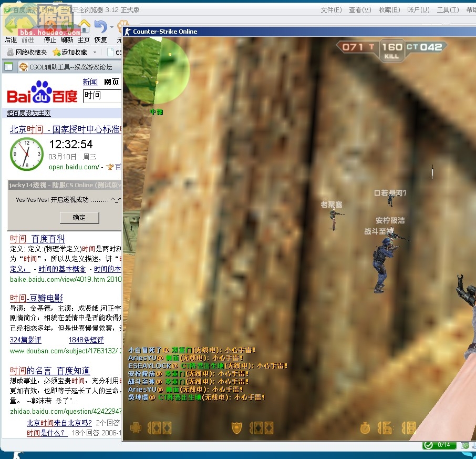The image size is (476, 459).
Task: Click the Baidu logo
Action: 42,92
